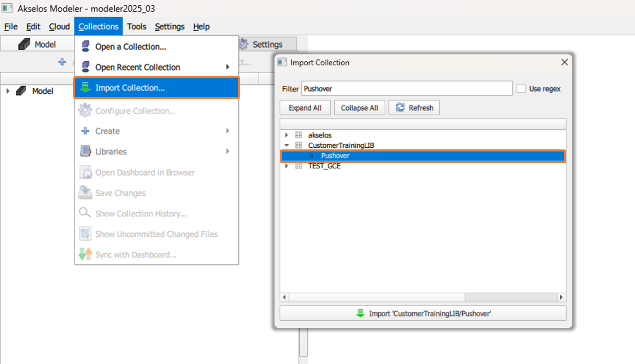Viewport: 635px width, 364px height.
Task: Enable the Use regex checkbox
Action: click(521, 88)
